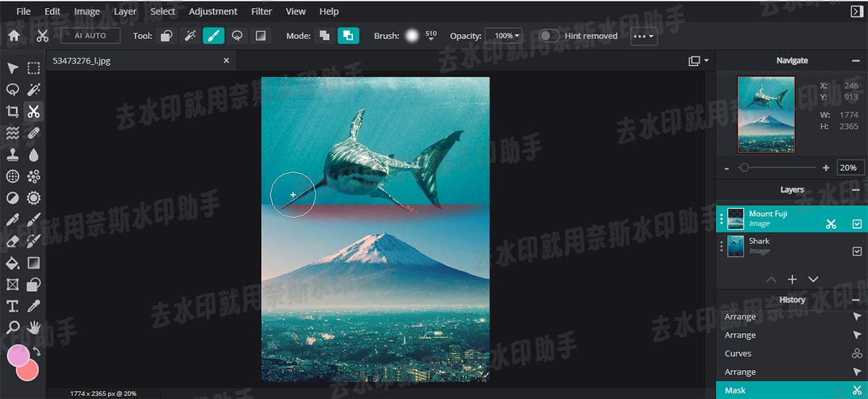The height and width of the screenshot is (399, 868).
Task: Select the Crop tool in the left toolbar
Action: 12,112
